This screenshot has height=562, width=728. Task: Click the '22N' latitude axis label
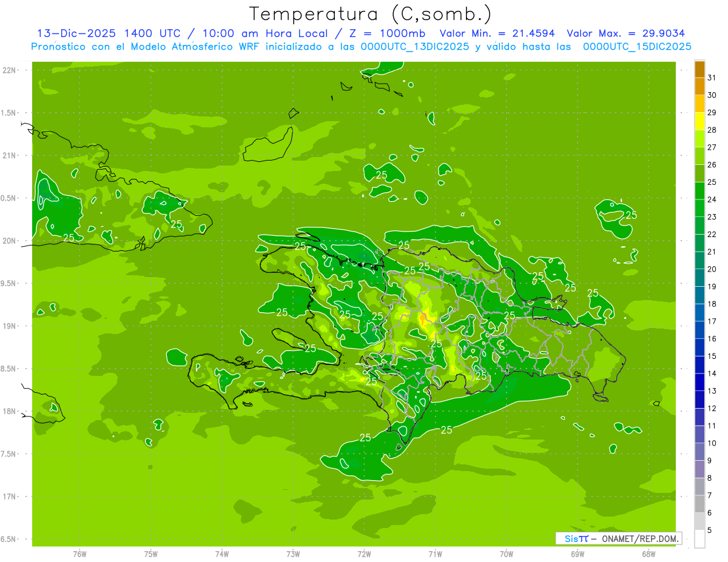pos(9,70)
